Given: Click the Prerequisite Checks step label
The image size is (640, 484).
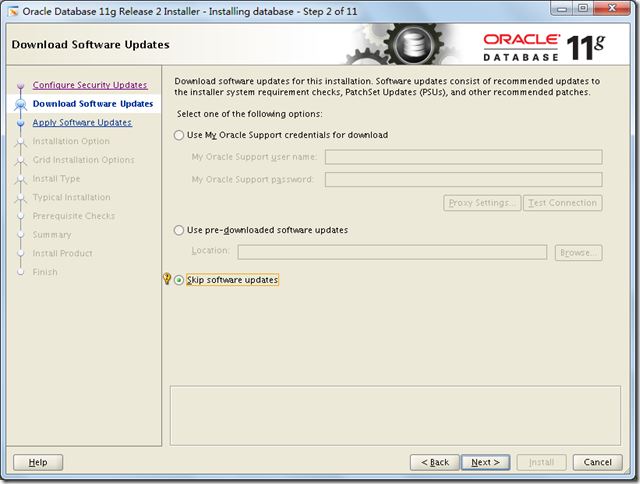Looking at the screenshot, I should [x=74, y=216].
